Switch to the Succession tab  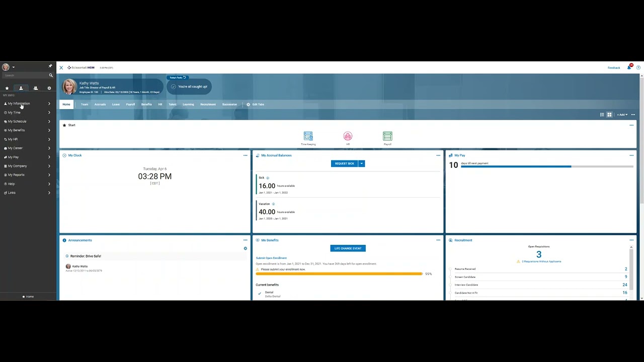(x=229, y=105)
